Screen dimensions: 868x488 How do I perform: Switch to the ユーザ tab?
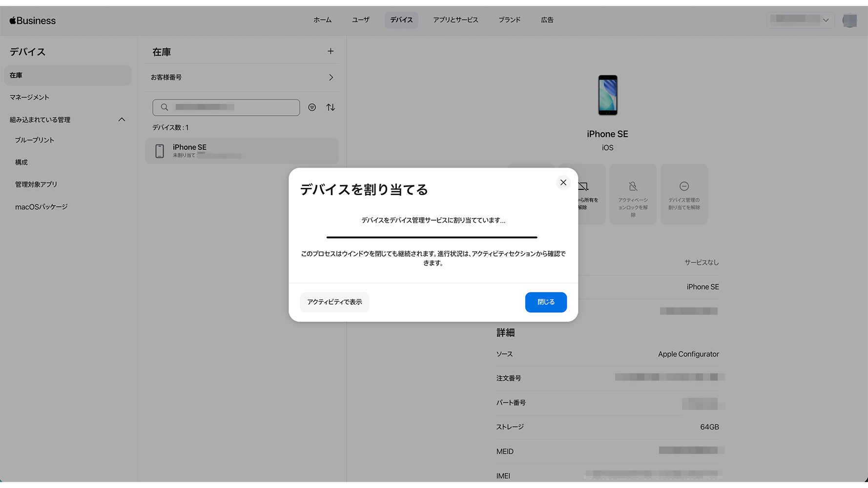pyautogui.click(x=360, y=20)
